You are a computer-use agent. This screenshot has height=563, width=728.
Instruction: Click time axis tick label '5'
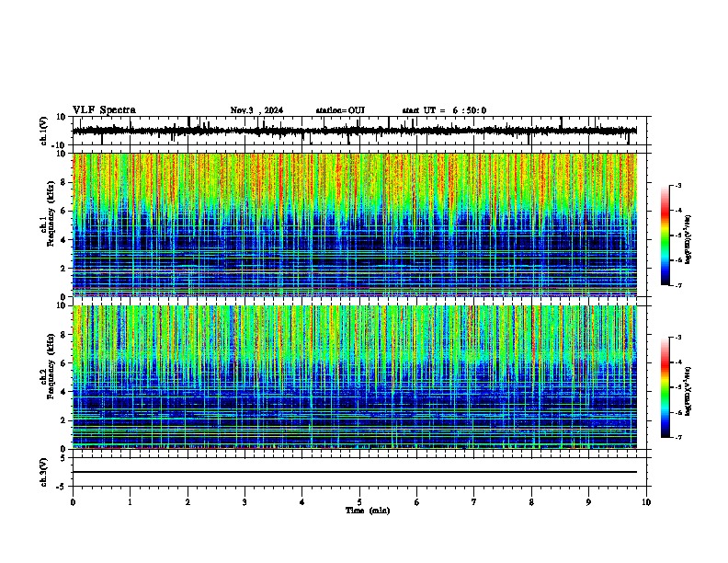[x=359, y=502]
